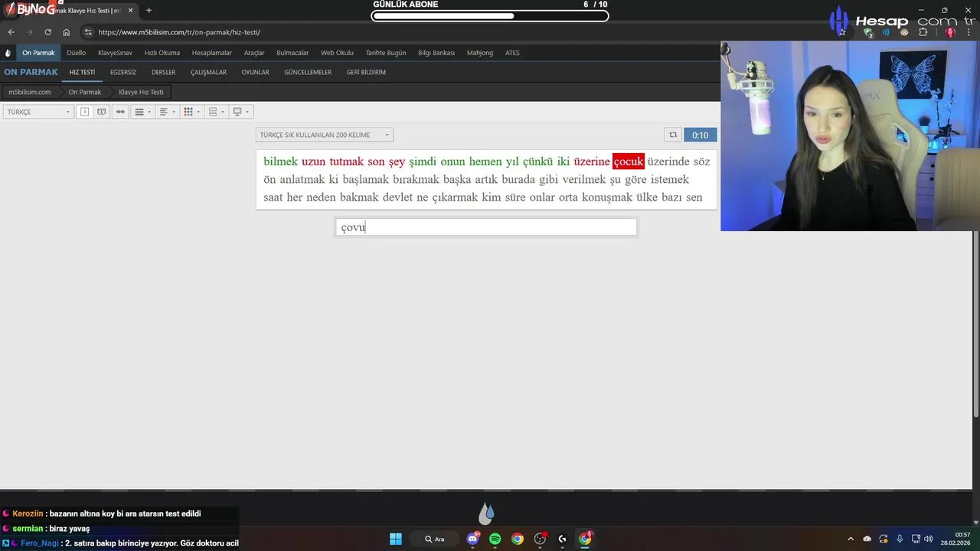Screen dimensions: 980x551
Task: Go back with the browser back arrow
Action: [11, 32]
